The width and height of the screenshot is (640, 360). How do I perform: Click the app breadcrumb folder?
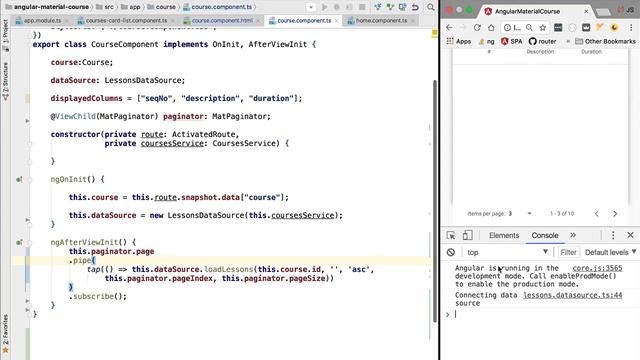(131, 7)
